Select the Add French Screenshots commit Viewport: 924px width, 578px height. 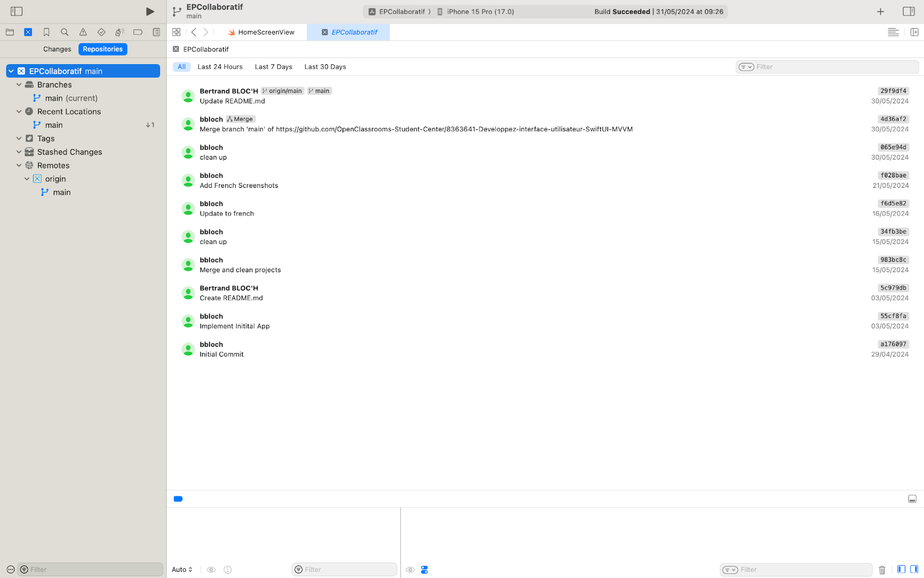pos(545,180)
